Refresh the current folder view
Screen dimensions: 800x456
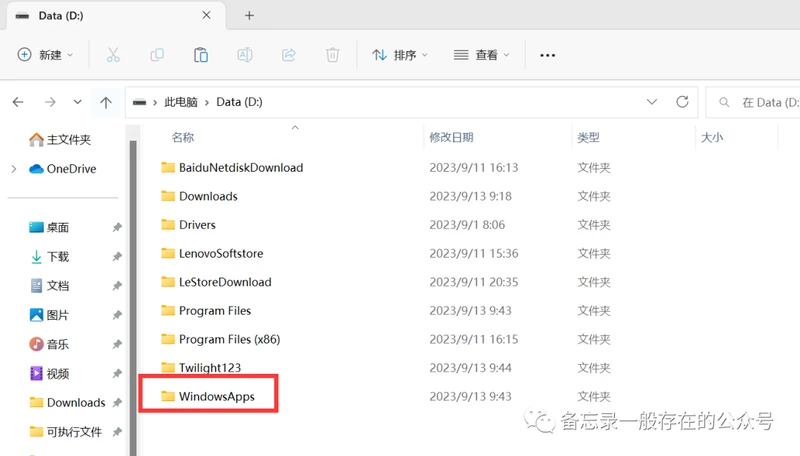click(x=683, y=102)
